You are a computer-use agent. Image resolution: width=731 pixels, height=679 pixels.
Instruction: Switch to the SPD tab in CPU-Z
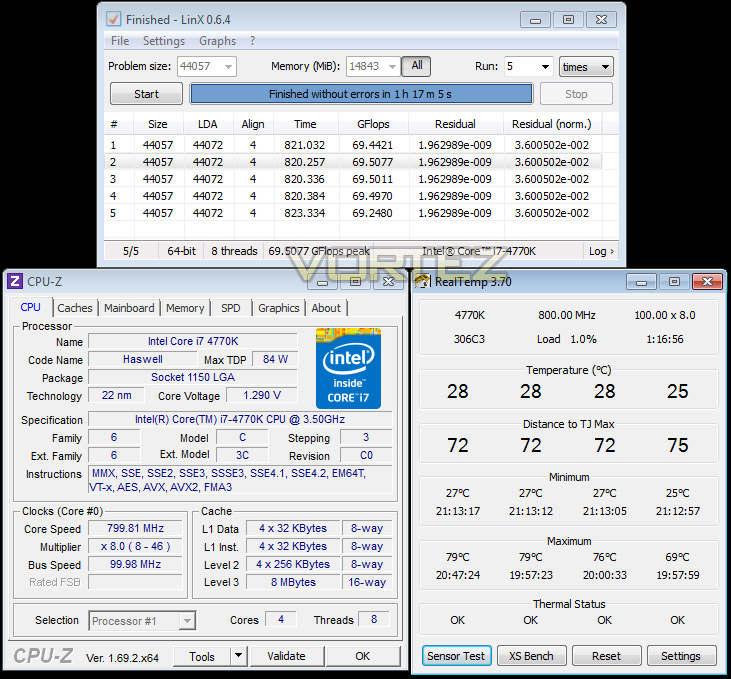(x=231, y=308)
